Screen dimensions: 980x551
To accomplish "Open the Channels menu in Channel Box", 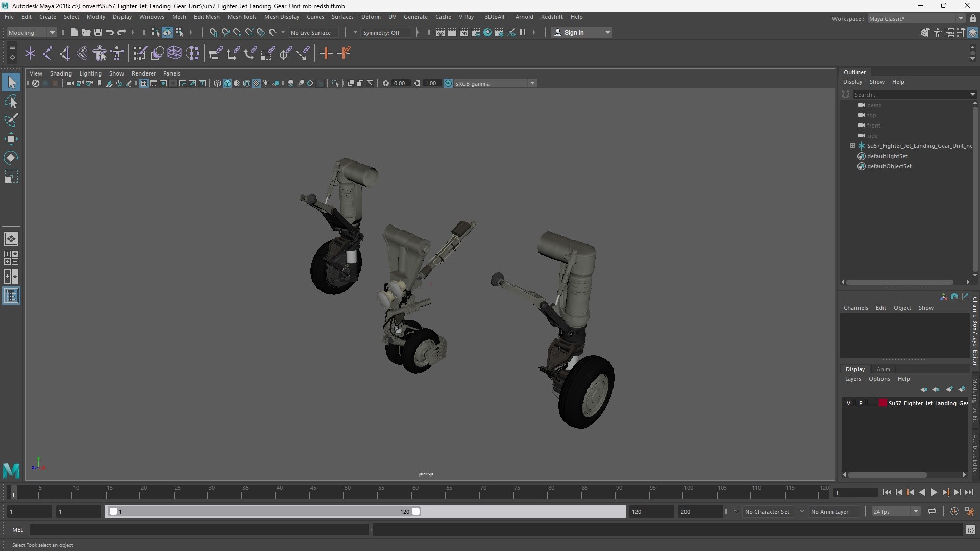I will 855,308.
